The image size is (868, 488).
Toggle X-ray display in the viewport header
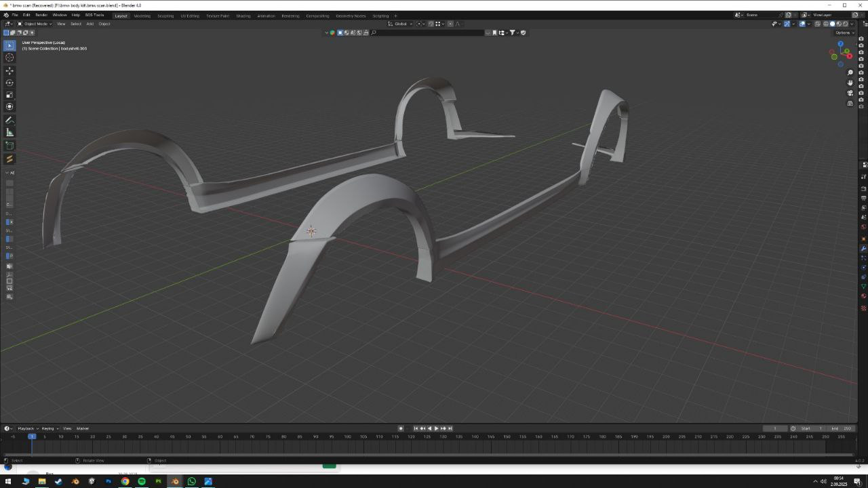tap(817, 24)
